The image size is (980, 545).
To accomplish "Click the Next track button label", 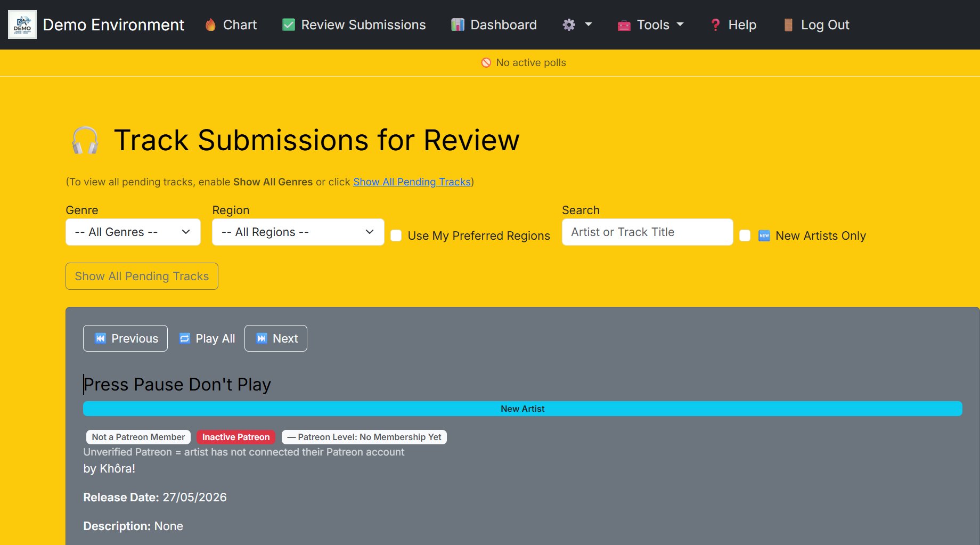I will pos(285,338).
